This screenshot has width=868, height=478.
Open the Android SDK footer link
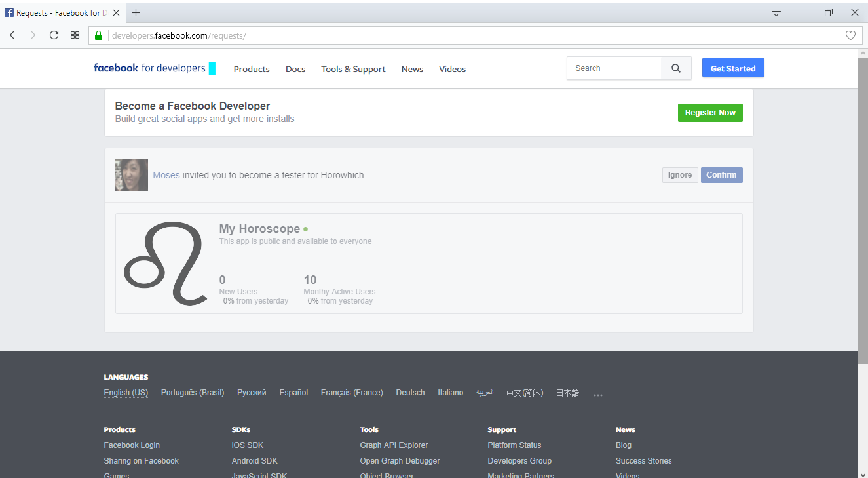[x=255, y=461]
